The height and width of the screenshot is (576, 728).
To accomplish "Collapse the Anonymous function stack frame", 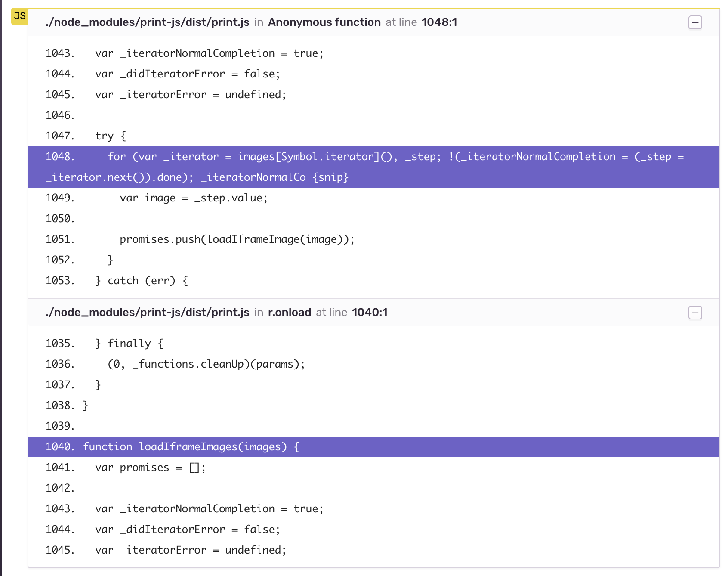I will 695,22.
